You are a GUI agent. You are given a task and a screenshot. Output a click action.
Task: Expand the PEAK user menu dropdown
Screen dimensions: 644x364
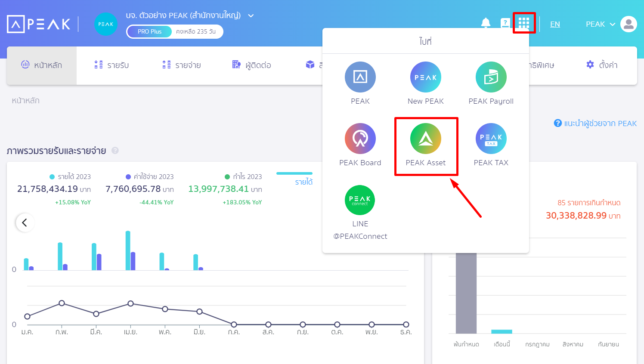pyautogui.click(x=601, y=24)
